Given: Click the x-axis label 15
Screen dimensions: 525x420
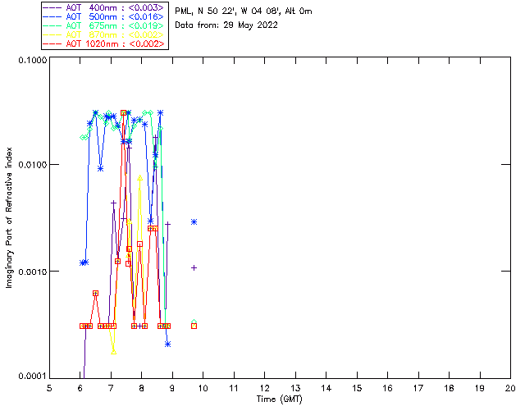Looking at the screenshot, I should tap(357, 388).
